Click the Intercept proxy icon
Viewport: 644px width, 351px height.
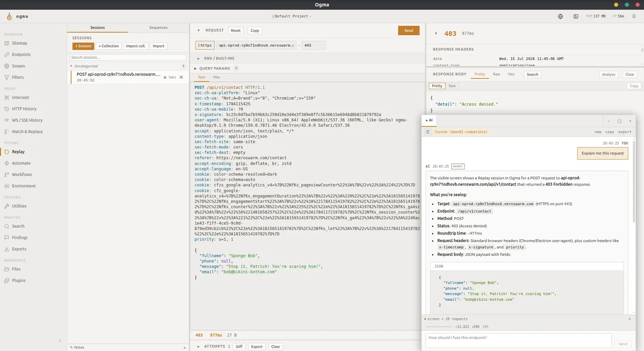(x=7, y=97)
